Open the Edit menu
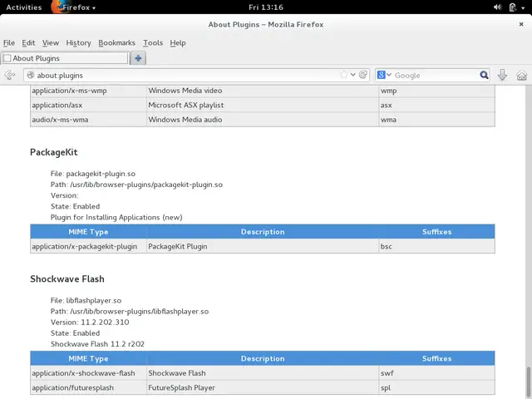 pyautogui.click(x=28, y=42)
